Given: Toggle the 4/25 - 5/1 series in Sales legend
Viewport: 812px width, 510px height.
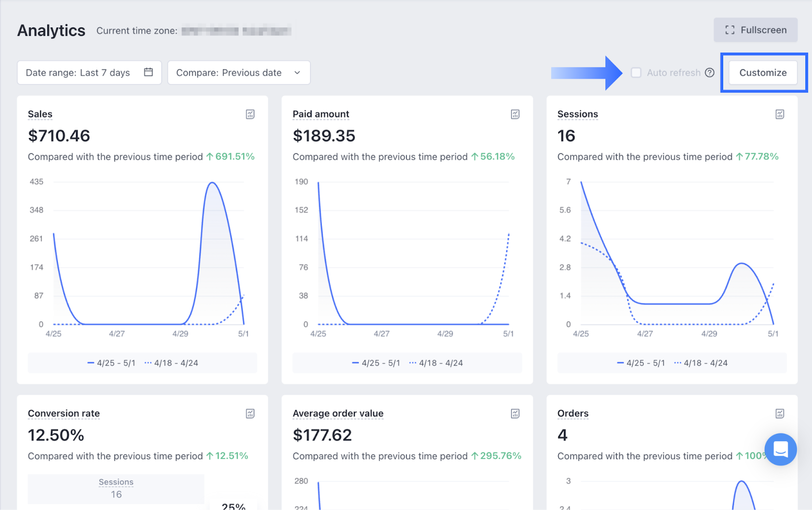Looking at the screenshot, I should pos(112,363).
